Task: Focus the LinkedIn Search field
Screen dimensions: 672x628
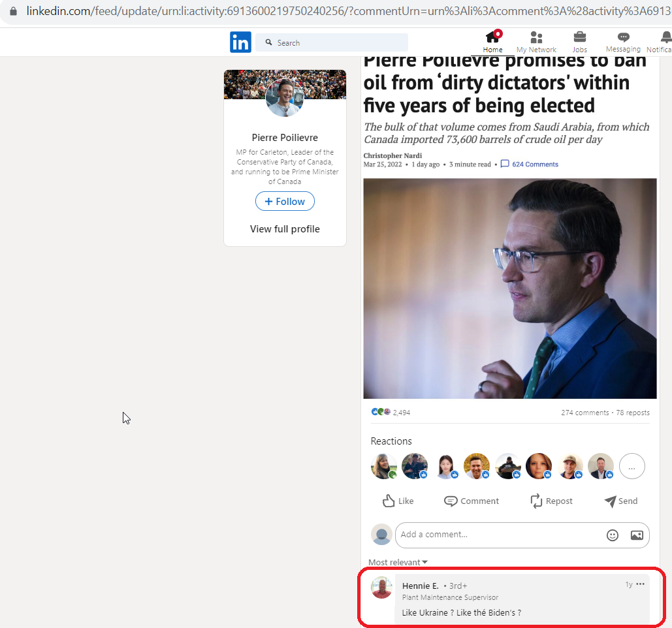Action: click(x=332, y=42)
